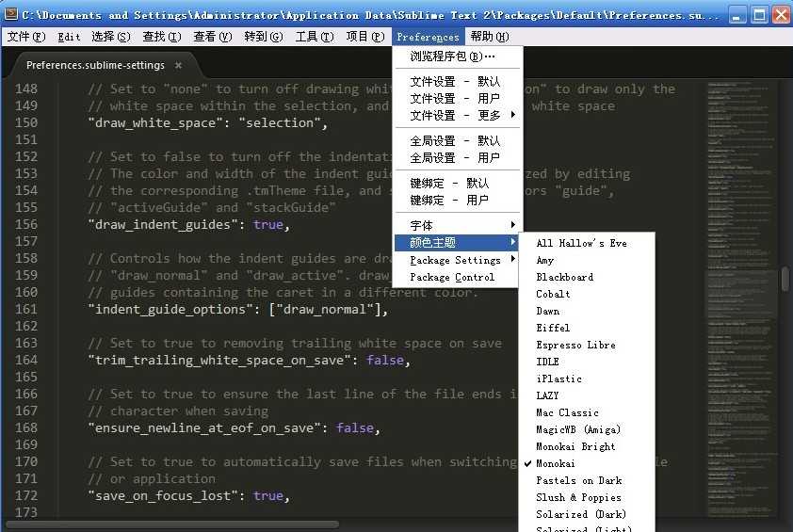The height and width of the screenshot is (532, 793).
Task: Open the 工具(T) menu
Action: (x=315, y=37)
